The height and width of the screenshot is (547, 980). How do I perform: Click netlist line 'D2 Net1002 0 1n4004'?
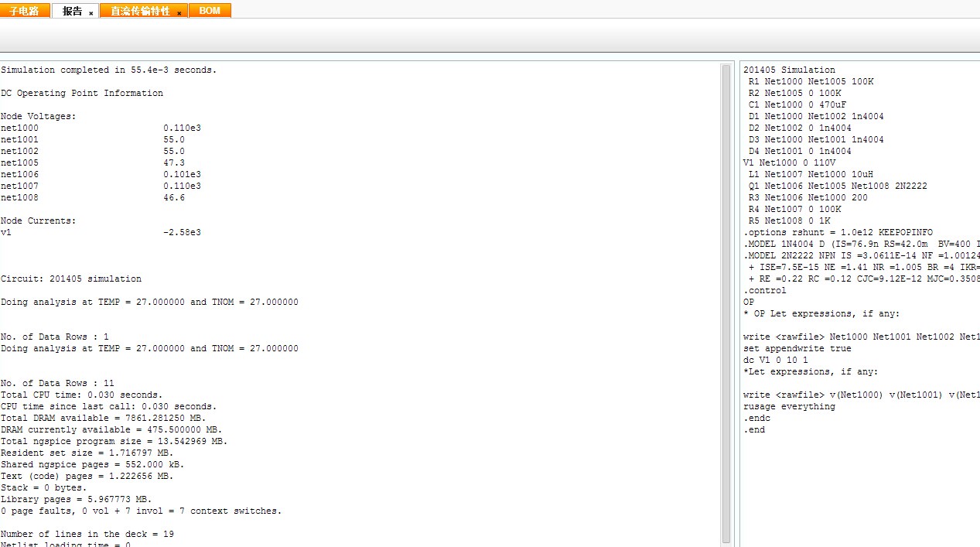[801, 128]
